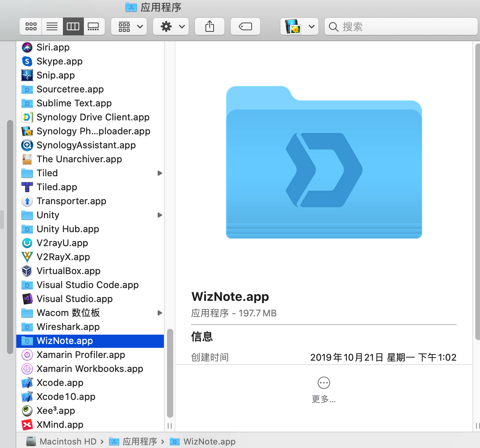Open VirtualBox.app in the file list
The image size is (480, 448).
pos(68,271)
